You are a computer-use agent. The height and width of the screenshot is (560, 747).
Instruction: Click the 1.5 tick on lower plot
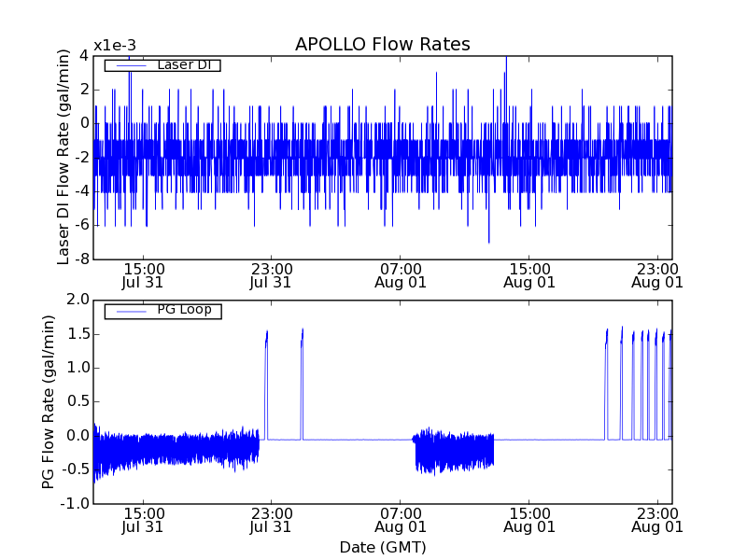(78, 334)
